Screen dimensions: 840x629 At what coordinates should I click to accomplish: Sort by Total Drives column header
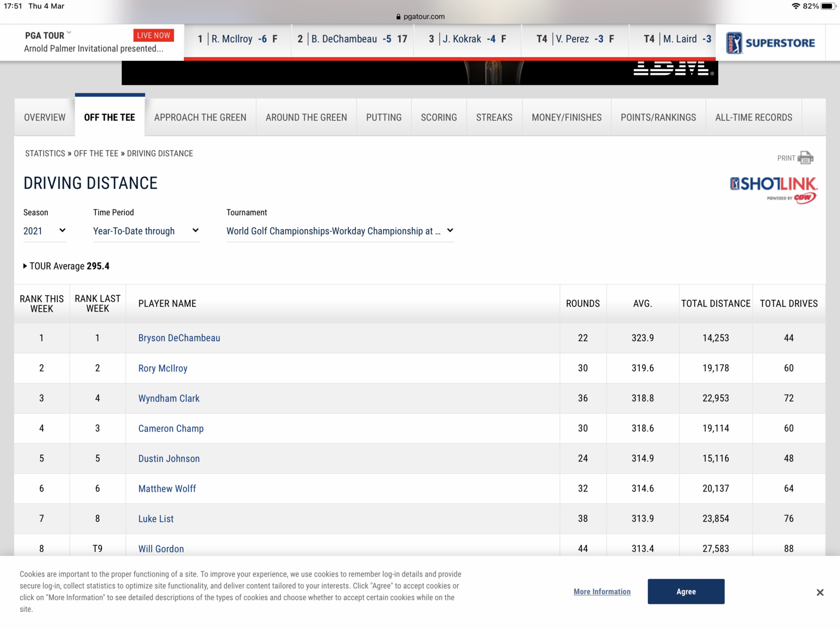789,304
